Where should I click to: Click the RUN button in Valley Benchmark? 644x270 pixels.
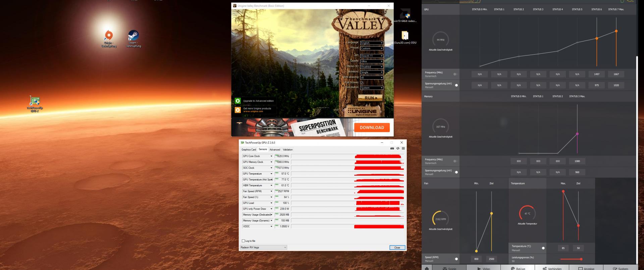point(370,98)
